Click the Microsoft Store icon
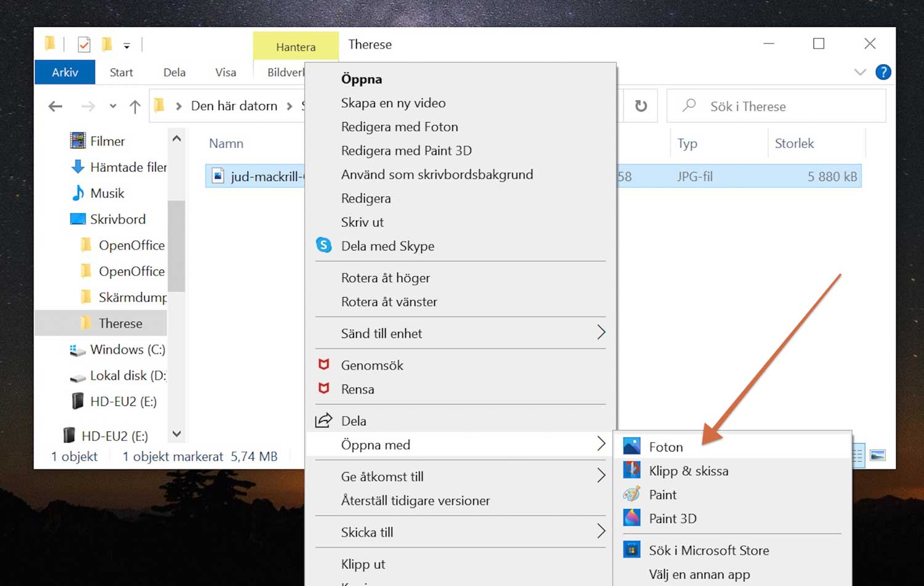This screenshot has height=586, width=924. tap(631, 550)
